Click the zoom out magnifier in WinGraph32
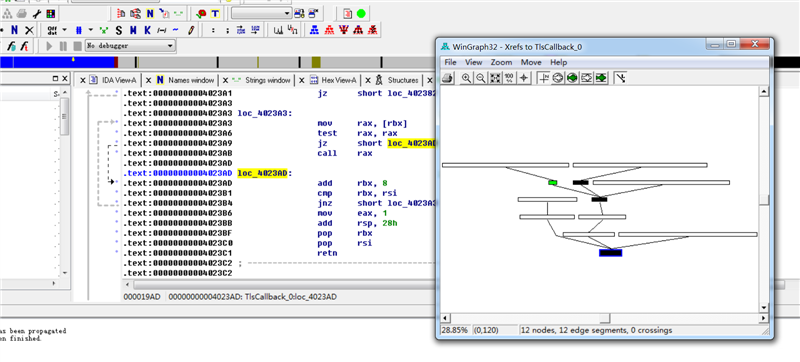800x362 pixels. coord(481,78)
